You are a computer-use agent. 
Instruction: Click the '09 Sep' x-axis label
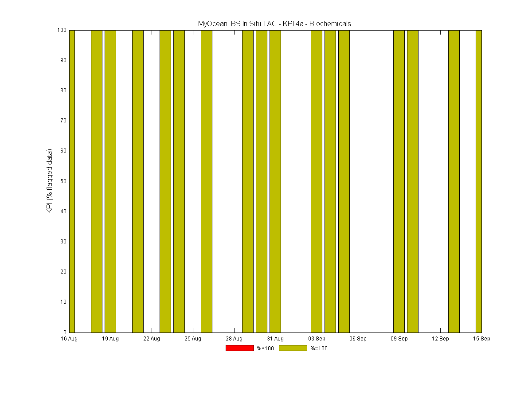coord(399,339)
